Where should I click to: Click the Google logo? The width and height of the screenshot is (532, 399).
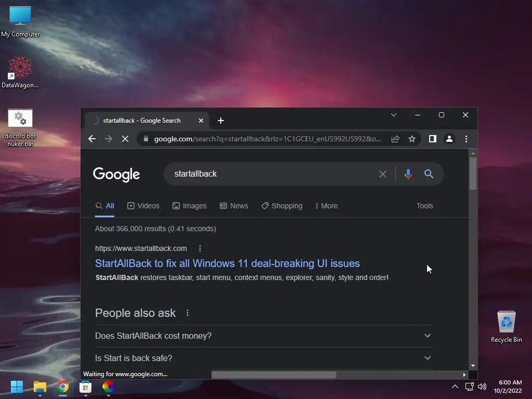tap(116, 175)
